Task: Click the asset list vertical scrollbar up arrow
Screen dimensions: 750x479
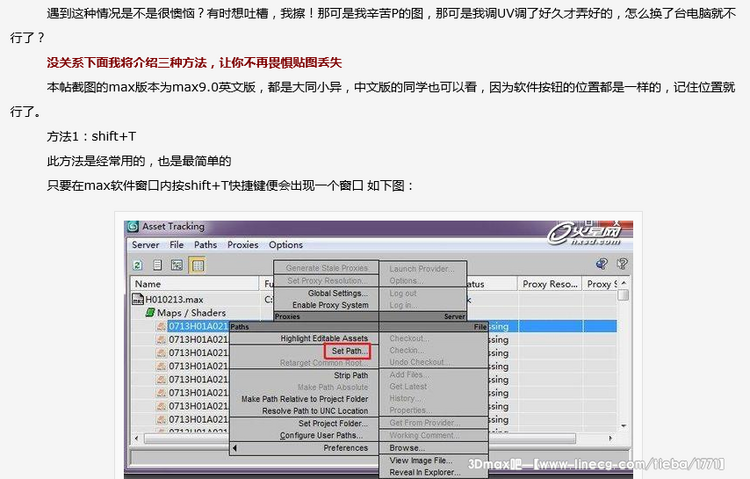Action: coord(623,283)
